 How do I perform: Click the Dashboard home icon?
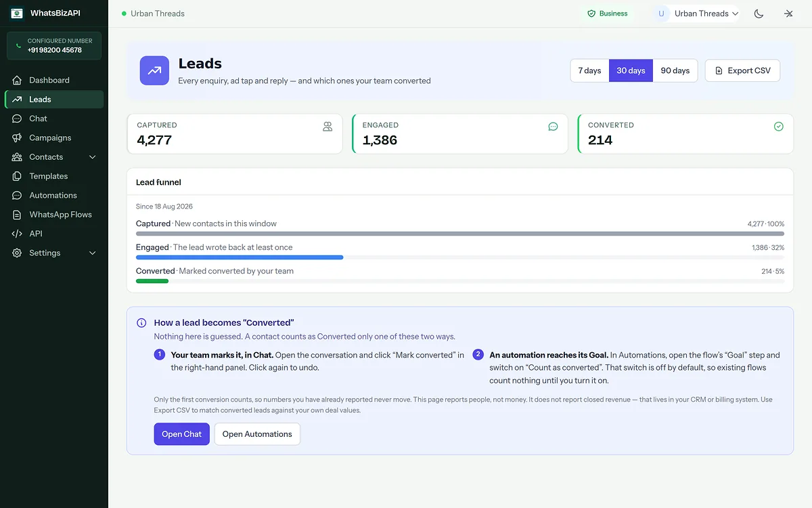17,80
